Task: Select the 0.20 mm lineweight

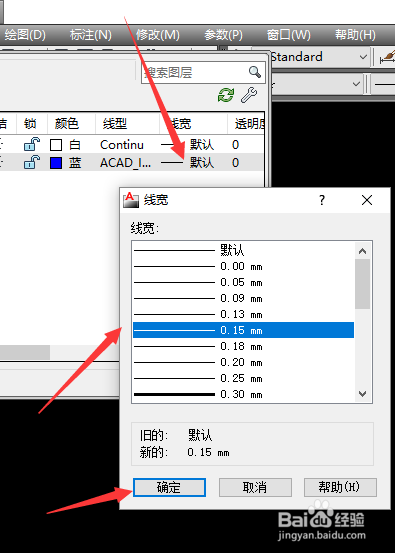Action: (243, 362)
